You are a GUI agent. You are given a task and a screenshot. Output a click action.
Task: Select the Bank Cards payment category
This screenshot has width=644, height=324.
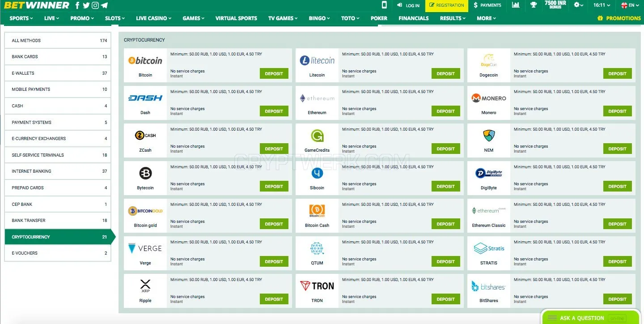58,57
